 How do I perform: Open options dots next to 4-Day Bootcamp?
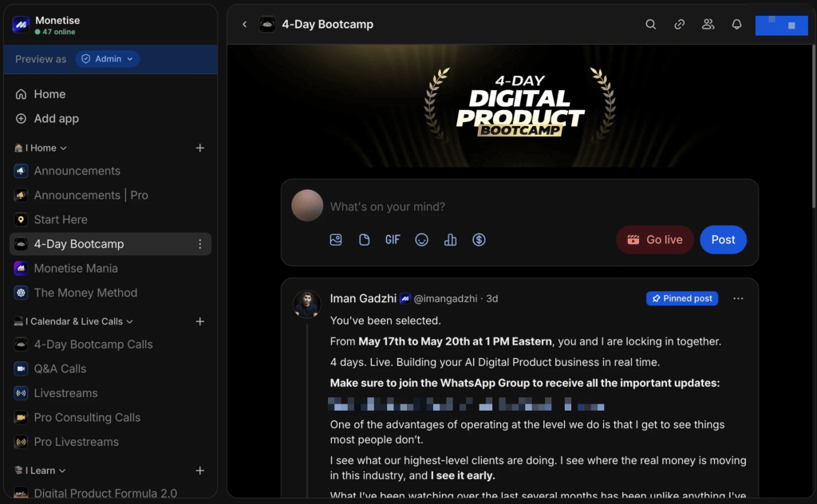pos(200,244)
